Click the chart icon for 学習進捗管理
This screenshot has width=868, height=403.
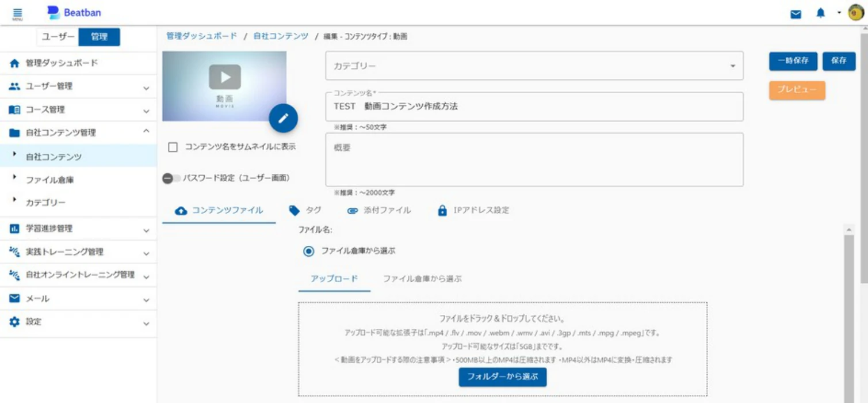click(14, 229)
